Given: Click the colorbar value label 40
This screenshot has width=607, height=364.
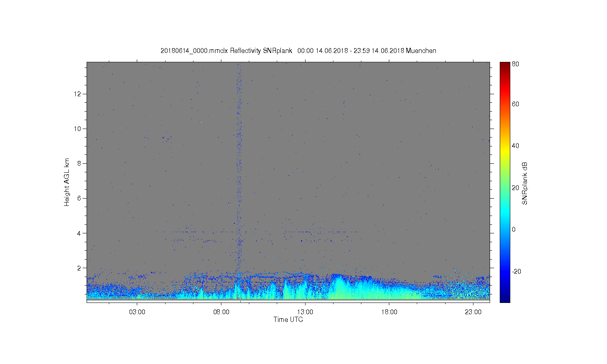Looking at the screenshot, I should (x=516, y=146).
